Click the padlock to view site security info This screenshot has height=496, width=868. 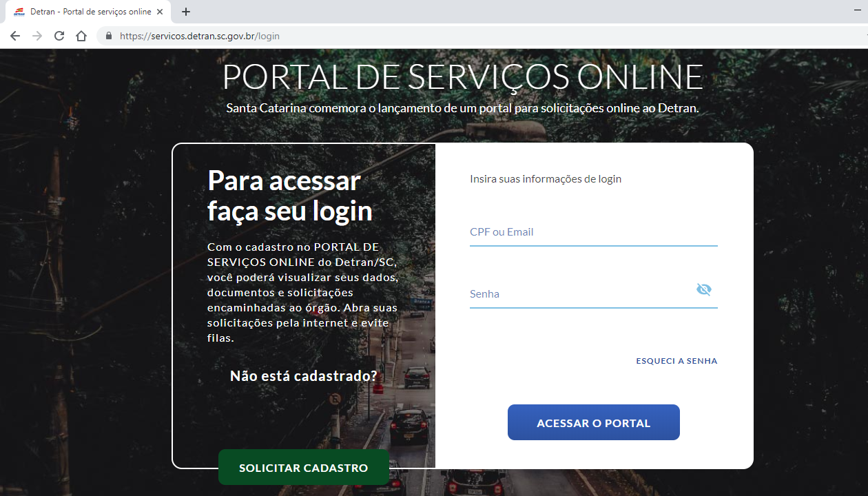click(108, 35)
